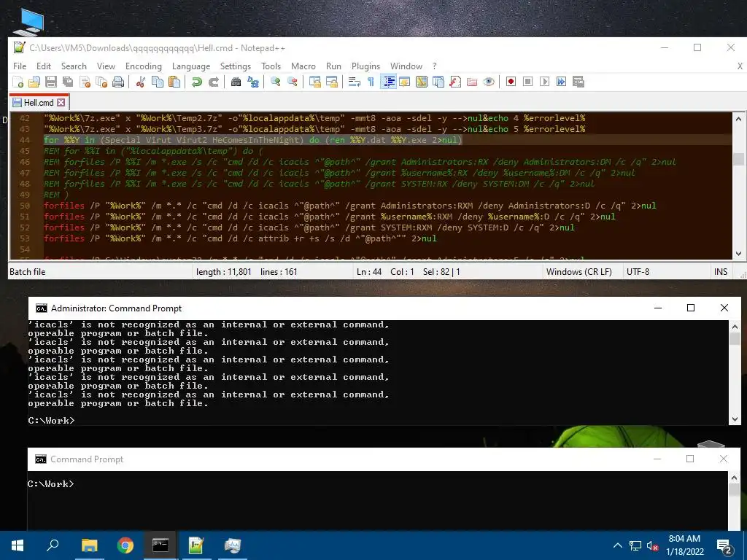Zoom in with the magnifier plus icon
Screen dimensions: 747x560
tap(275, 82)
